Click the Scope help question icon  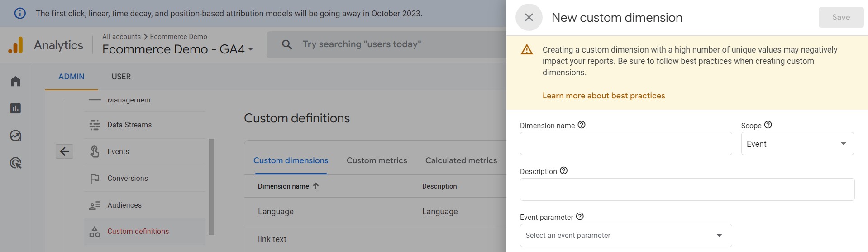(768, 125)
